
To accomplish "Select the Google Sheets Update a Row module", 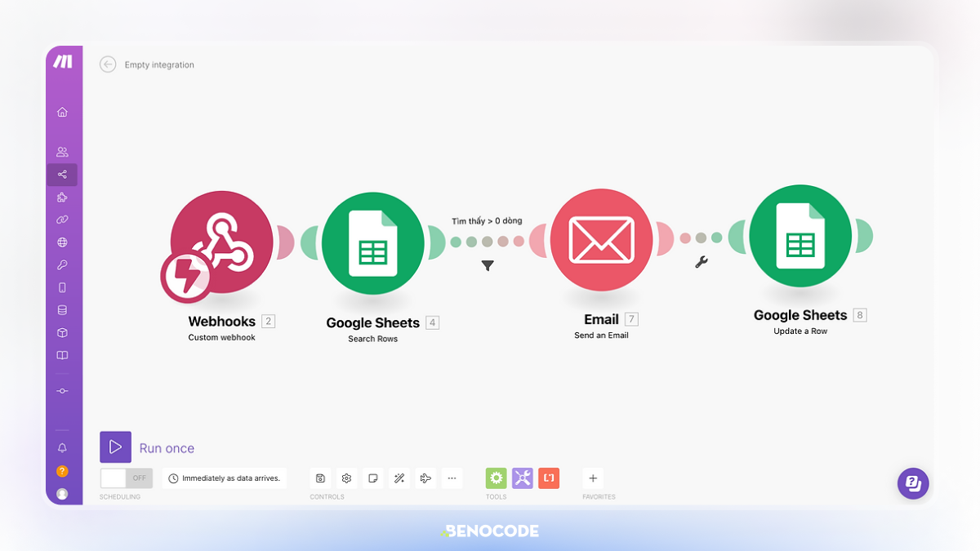I will point(800,236).
